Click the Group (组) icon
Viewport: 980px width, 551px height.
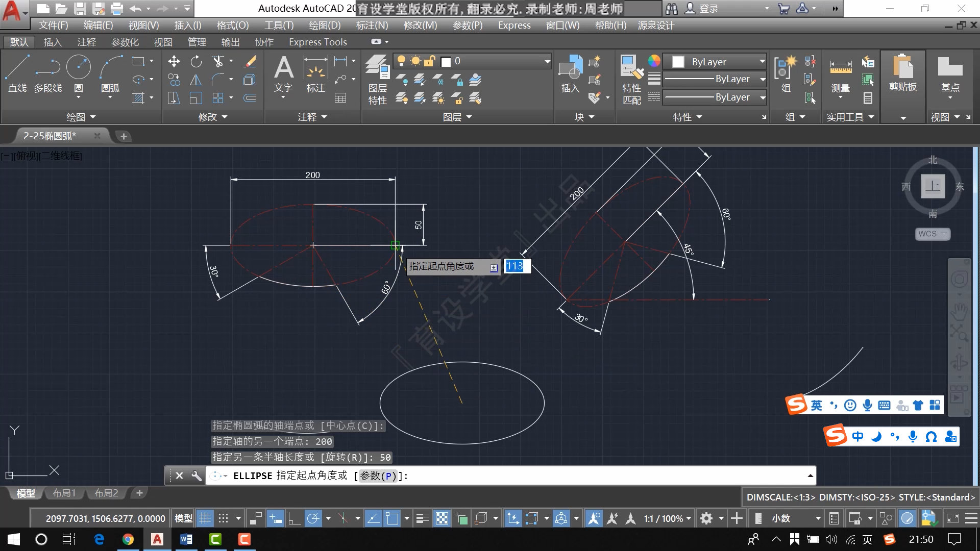786,74
